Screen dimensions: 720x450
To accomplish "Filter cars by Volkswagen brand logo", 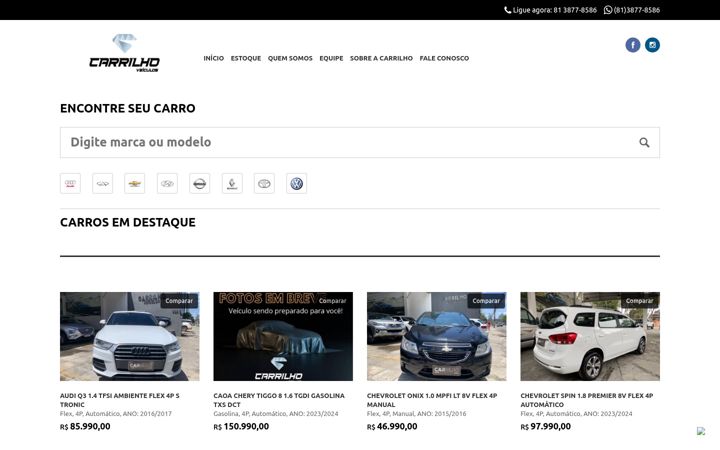I will pos(297,184).
